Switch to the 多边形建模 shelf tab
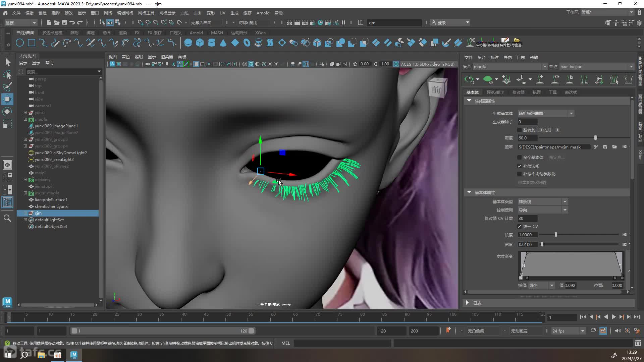 pos(52,33)
